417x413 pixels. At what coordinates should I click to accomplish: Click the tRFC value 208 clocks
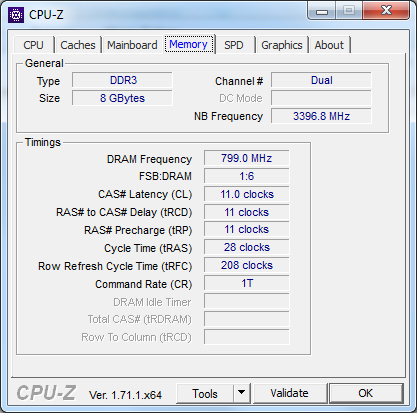point(247,266)
